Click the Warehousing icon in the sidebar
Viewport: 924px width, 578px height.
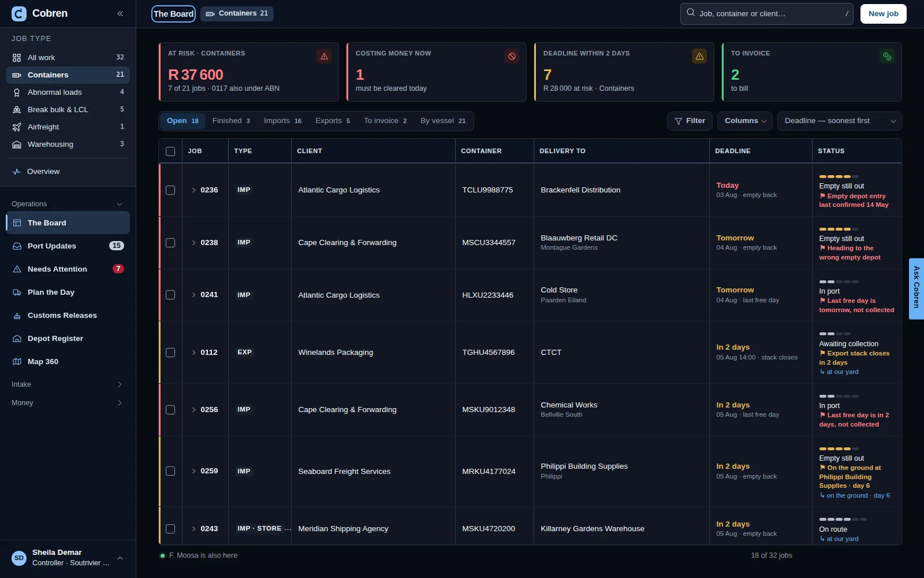[17, 144]
